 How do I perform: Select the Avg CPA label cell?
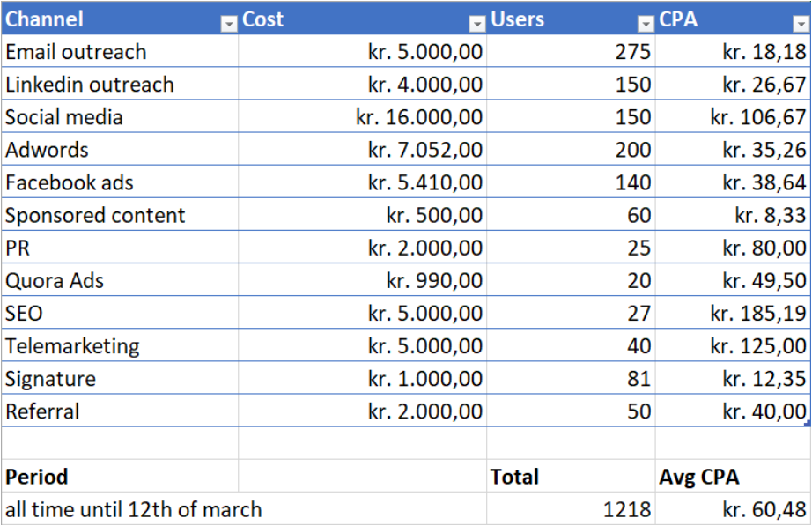tap(733, 476)
